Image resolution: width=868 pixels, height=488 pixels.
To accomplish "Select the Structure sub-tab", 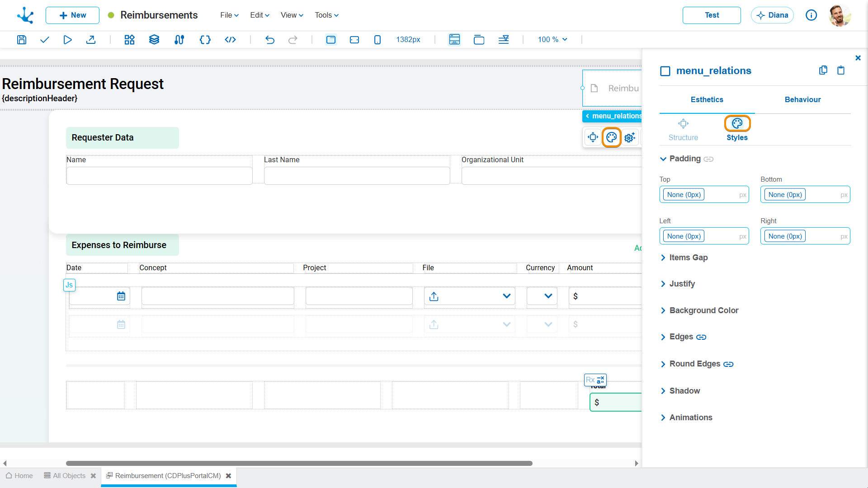I will click(x=683, y=130).
